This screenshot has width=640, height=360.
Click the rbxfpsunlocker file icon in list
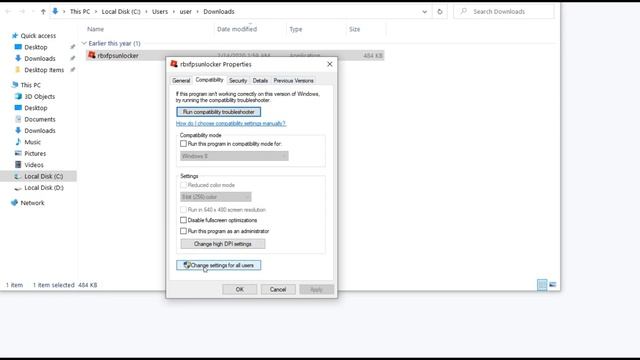[92, 55]
